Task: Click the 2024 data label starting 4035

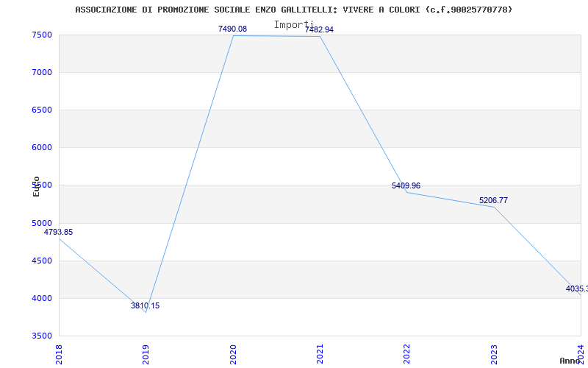Action: point(577,289)
